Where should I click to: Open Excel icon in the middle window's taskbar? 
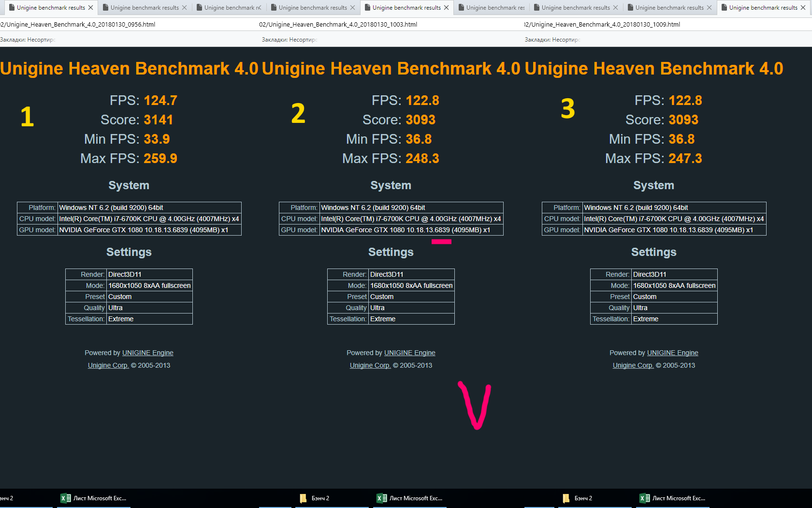(x=381, y=498)
